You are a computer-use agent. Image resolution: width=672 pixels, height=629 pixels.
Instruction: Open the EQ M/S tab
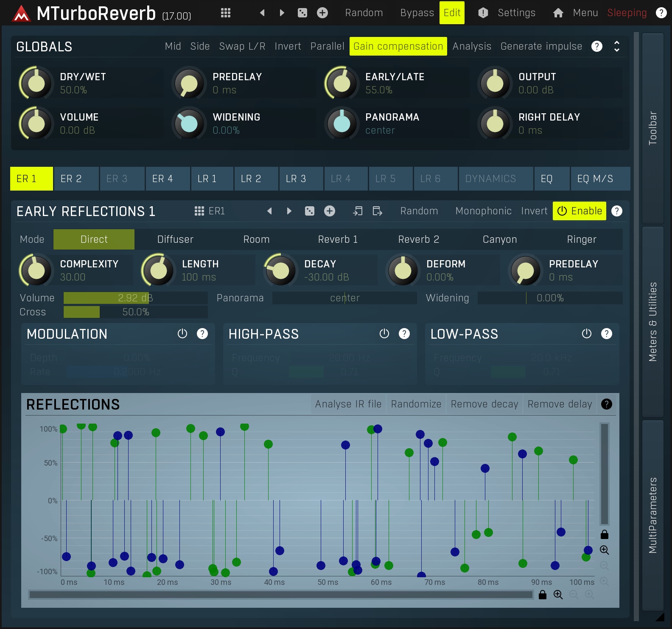(x=595, y=179)
